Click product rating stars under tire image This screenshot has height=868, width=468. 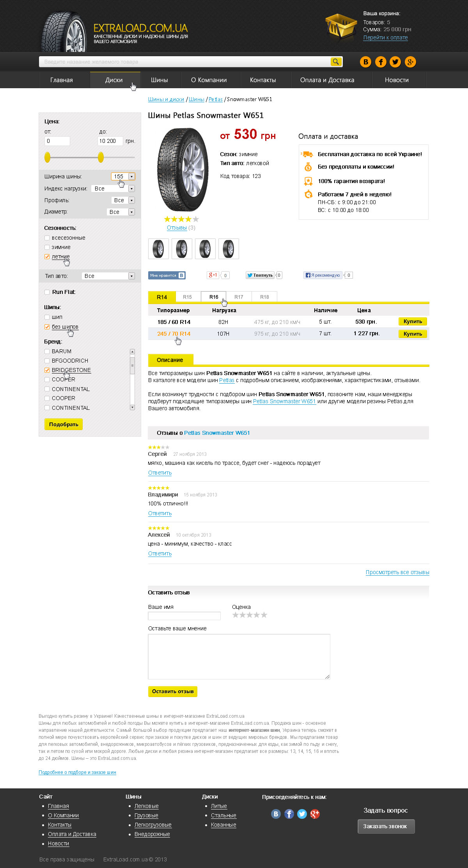point(181,219)
